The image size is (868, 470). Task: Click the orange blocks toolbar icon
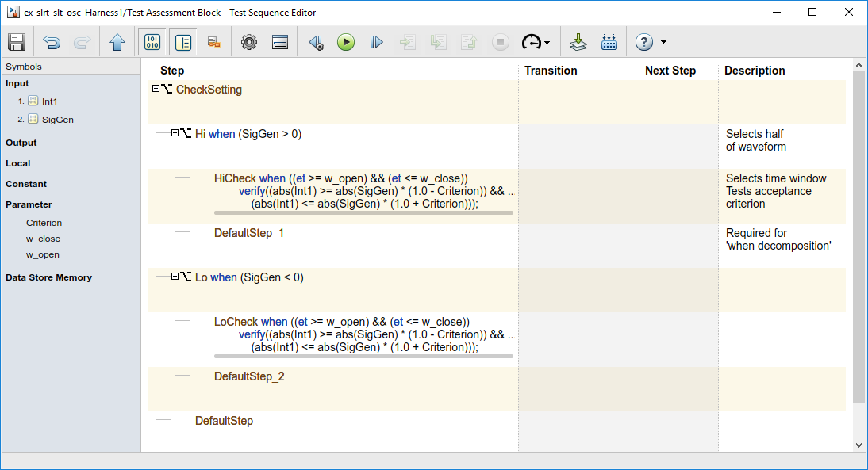213,43
